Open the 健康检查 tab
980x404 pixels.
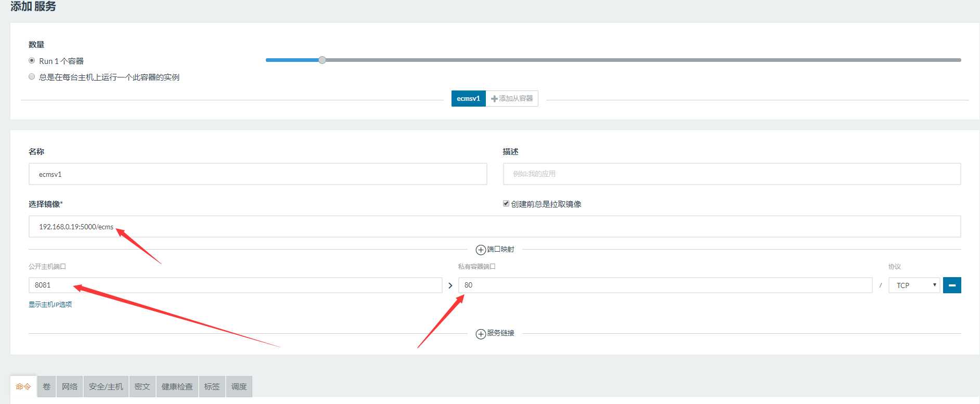tap(177, 387)
